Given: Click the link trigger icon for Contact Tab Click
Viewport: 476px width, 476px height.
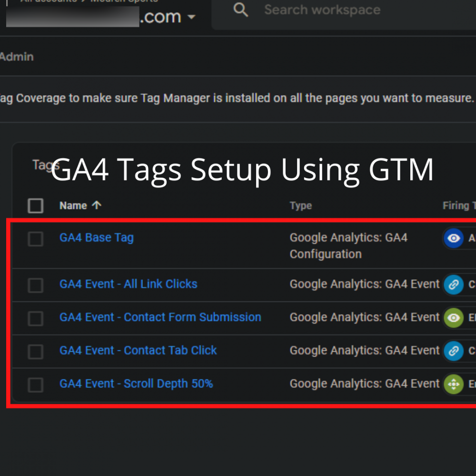Looking at the screenshot, I should [454, 351].
